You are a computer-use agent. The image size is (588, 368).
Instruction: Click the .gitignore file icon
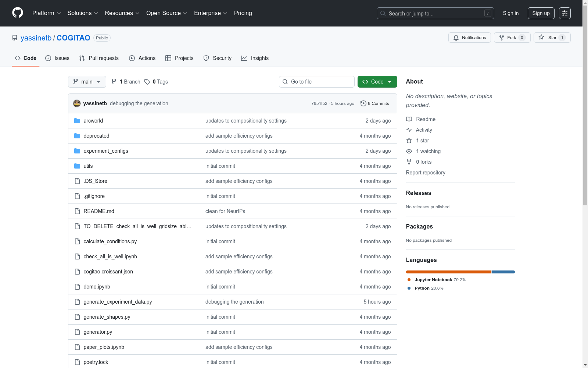(77, 196)
